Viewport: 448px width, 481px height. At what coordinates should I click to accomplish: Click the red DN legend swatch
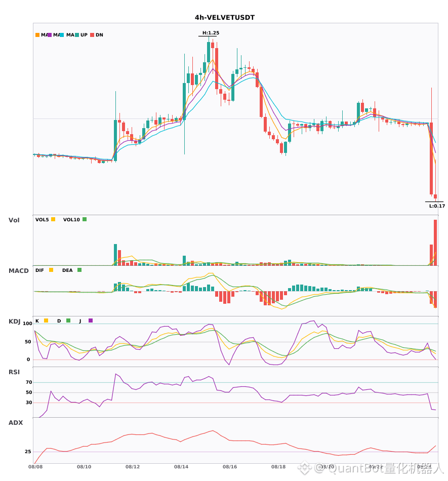pos(92,35)
